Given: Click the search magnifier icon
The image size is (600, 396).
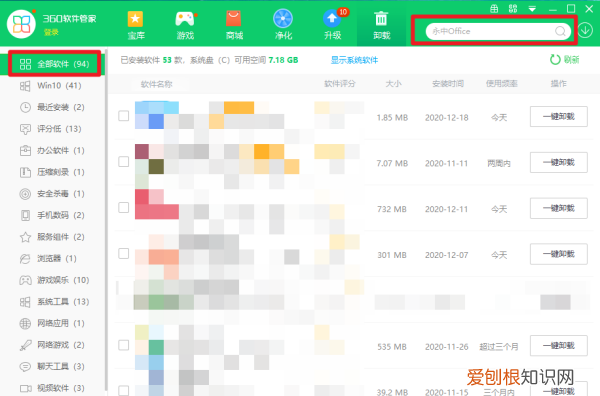Looking at the screenshot, I should coord(560,31).
